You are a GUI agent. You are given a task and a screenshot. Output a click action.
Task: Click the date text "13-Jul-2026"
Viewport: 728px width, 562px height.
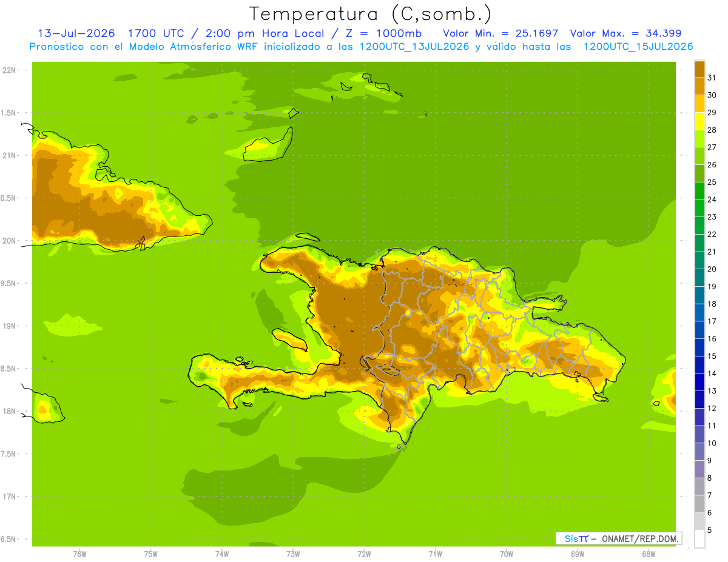(x=76, y=33)
